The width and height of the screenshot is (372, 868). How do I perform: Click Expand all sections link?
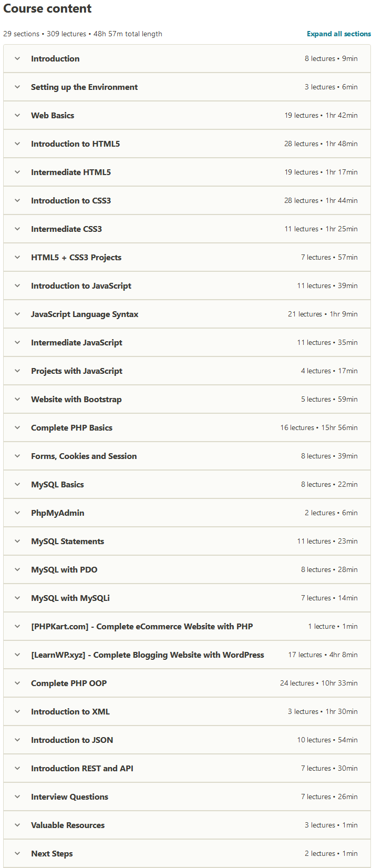click(x=339, y=34)
